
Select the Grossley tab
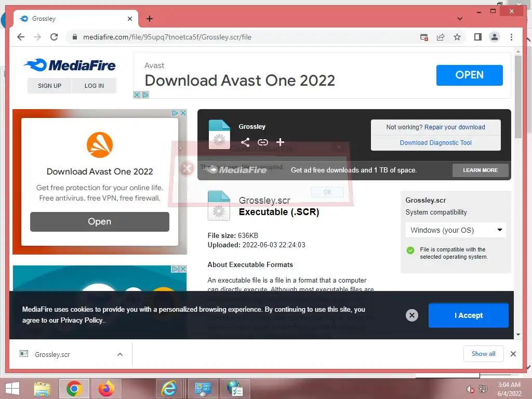[76, 19]
